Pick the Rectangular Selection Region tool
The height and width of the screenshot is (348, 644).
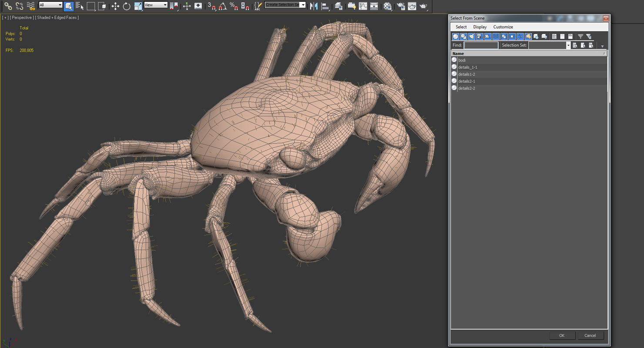91,6
